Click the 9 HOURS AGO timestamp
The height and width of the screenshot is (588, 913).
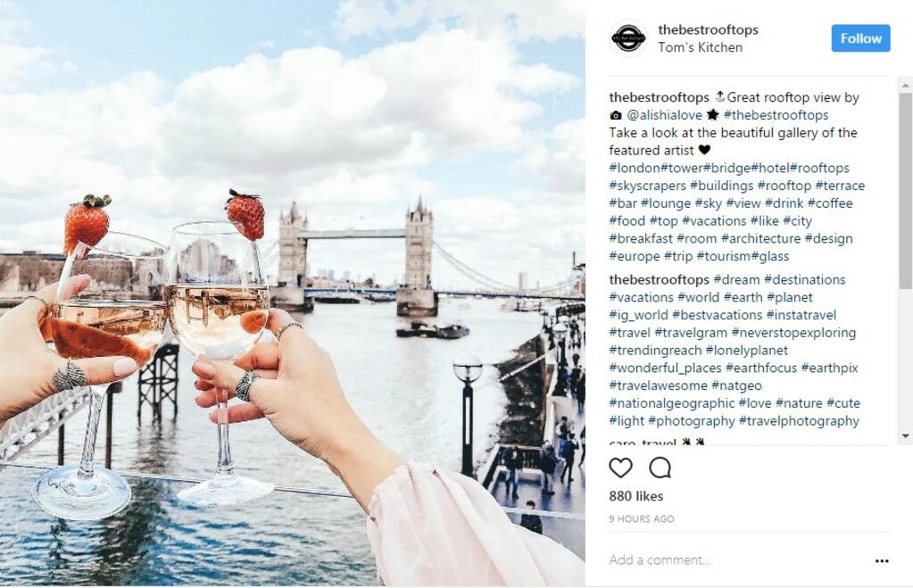click(641, 518)
